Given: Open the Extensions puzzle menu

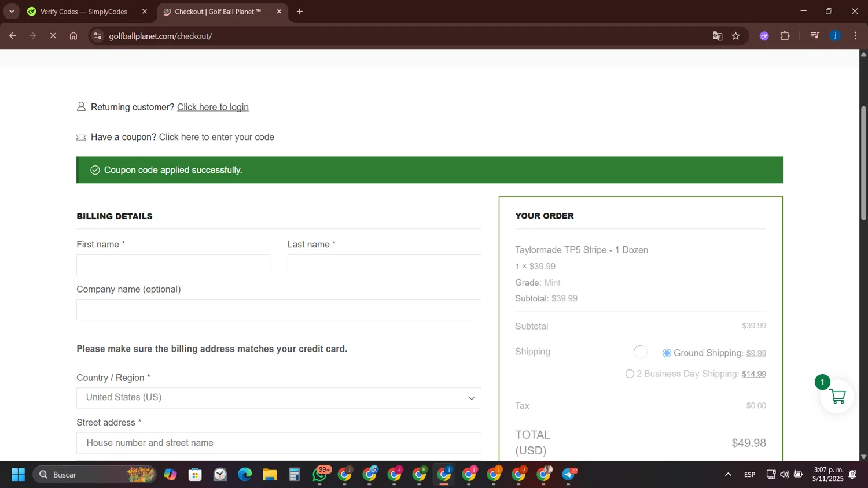Looking at the screenshot, I should coord(785,36).
